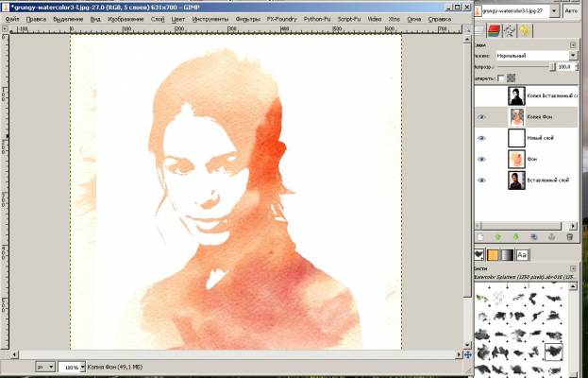
Task: Open the Brushes tab icon
Action: [479, 255]
